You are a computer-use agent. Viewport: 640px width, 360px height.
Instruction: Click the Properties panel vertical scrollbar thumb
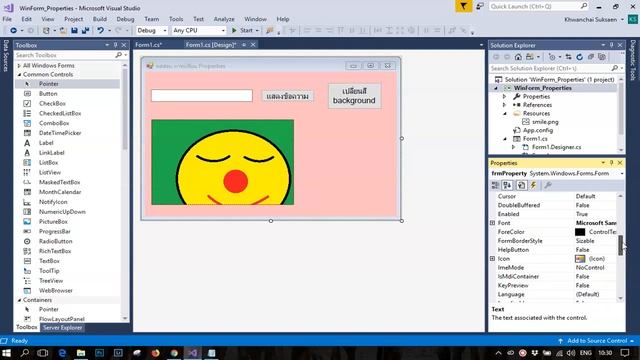pyautogui.click(x=621, y=245)
